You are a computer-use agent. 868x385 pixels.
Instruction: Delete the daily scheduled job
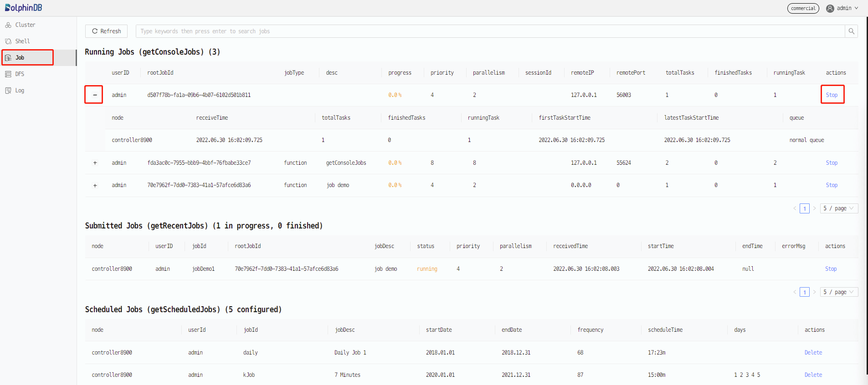click(x=813, y=353)
